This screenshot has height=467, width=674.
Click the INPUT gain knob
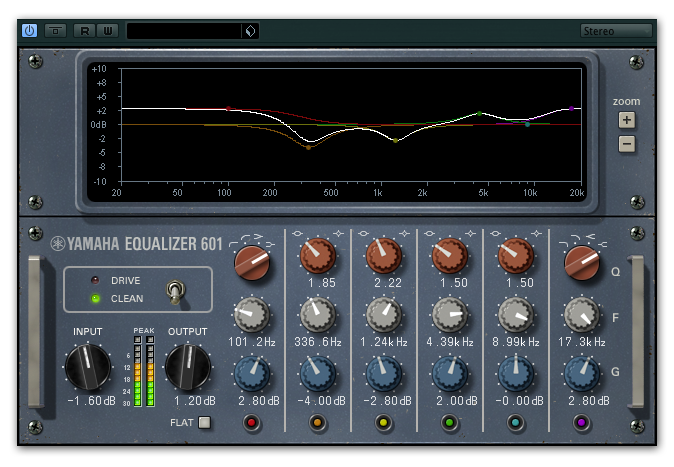88,367
